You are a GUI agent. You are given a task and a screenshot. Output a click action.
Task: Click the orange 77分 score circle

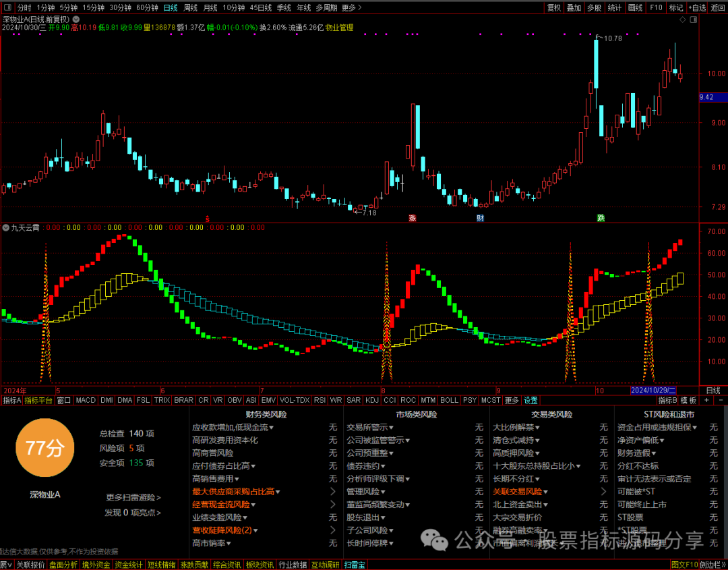click(44, 449)
